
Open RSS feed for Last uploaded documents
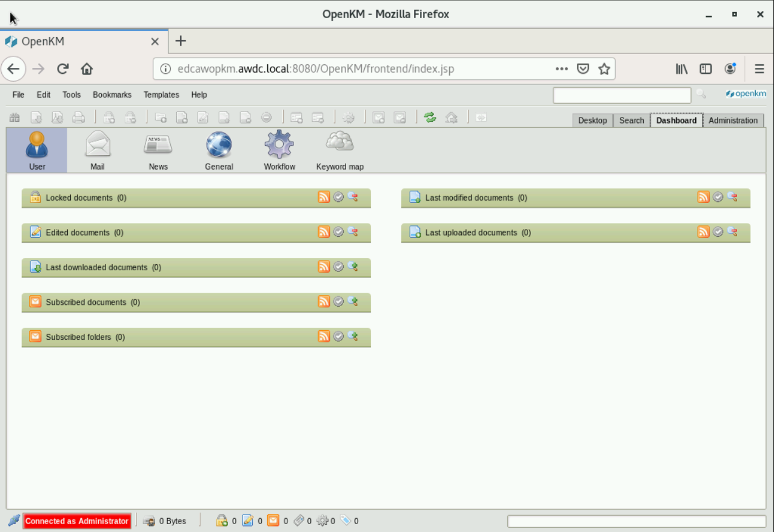(704, 232)
